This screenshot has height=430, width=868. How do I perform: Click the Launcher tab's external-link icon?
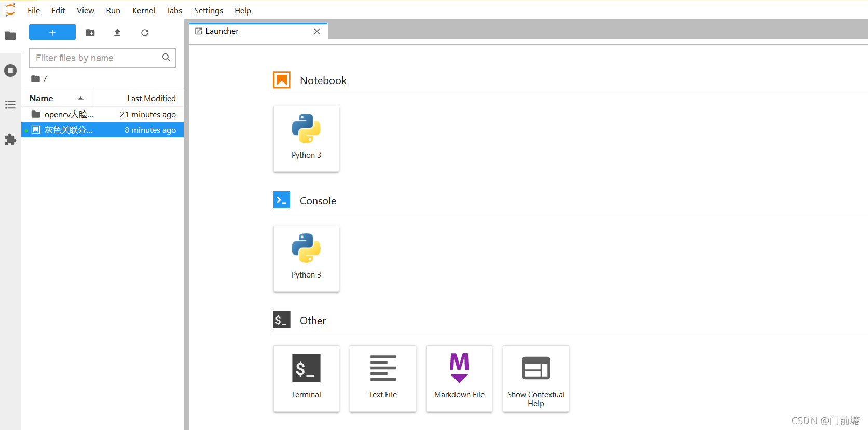[x=198, y=31]
